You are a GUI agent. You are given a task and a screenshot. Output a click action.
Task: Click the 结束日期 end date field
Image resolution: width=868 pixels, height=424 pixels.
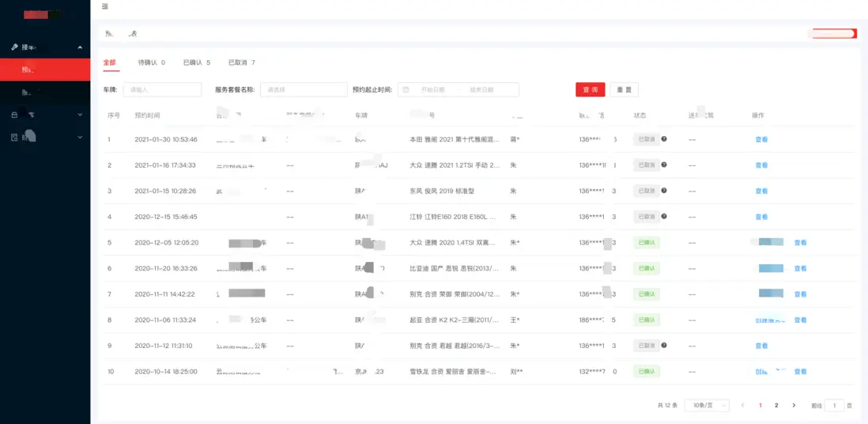click(x=481, y=89)
